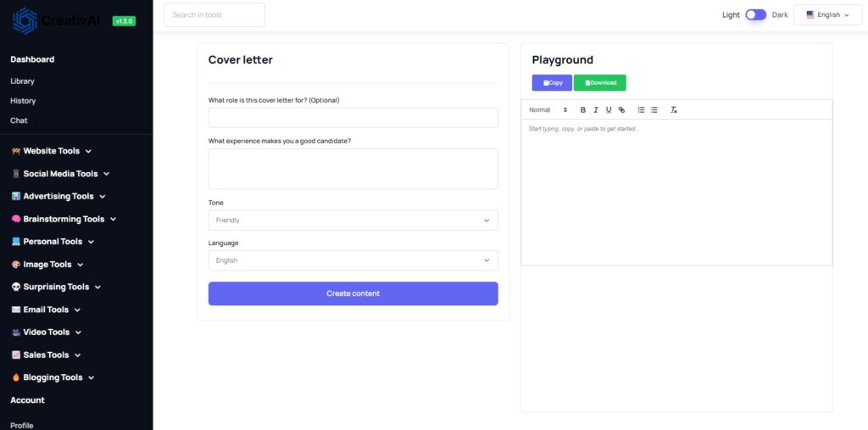Open the Normal heading style picker

pos(548,109)
